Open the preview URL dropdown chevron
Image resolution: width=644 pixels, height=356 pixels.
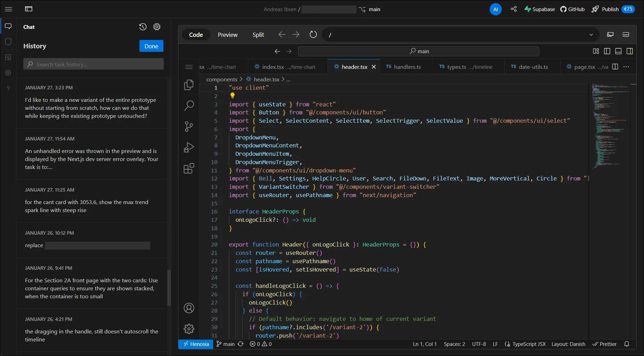(x=591, y=35)
